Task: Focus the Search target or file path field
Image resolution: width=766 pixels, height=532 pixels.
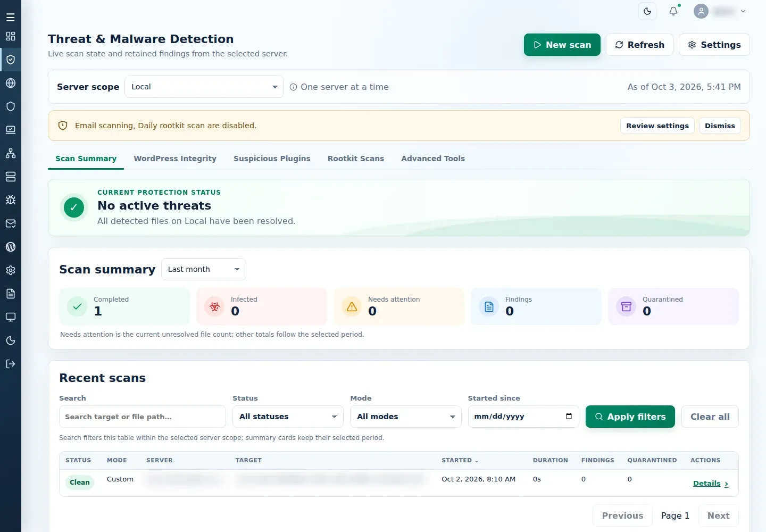Action: pyautogui.click(x=143, y=417)
